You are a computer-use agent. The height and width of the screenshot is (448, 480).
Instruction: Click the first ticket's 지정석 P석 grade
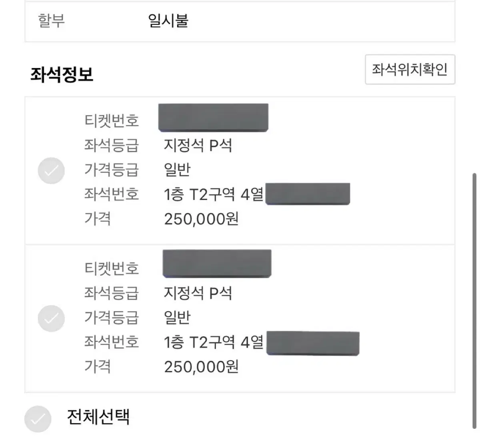[198, 145]
